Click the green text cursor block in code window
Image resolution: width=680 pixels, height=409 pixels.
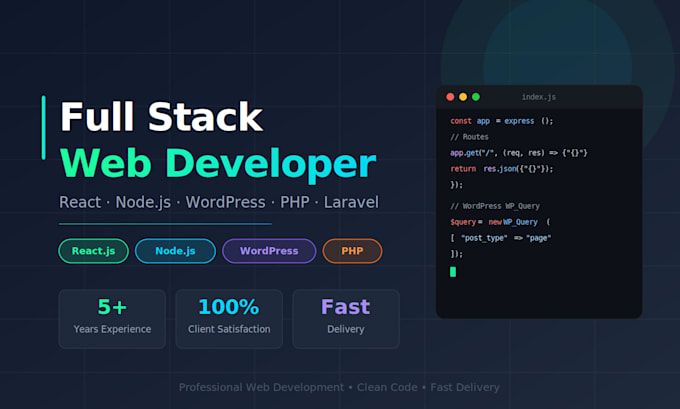coord(453,272)
